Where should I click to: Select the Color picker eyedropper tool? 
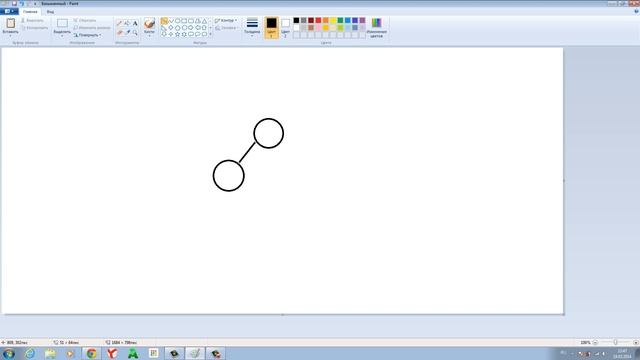(x=127, y=32)
